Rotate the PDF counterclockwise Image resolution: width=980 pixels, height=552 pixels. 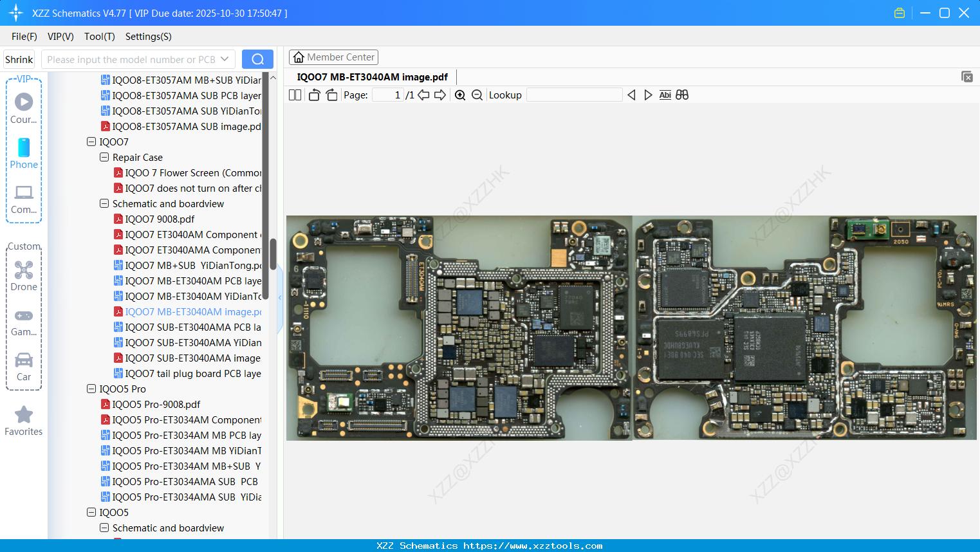[313, 95]
